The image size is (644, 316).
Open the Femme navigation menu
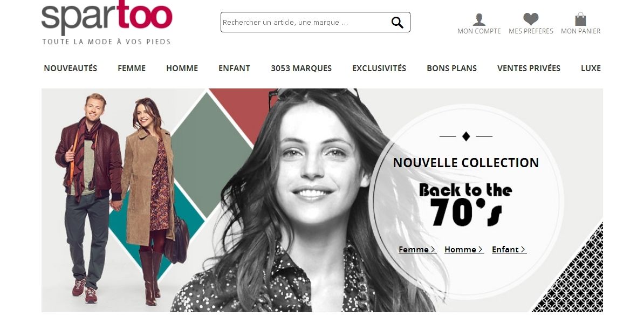132,68
